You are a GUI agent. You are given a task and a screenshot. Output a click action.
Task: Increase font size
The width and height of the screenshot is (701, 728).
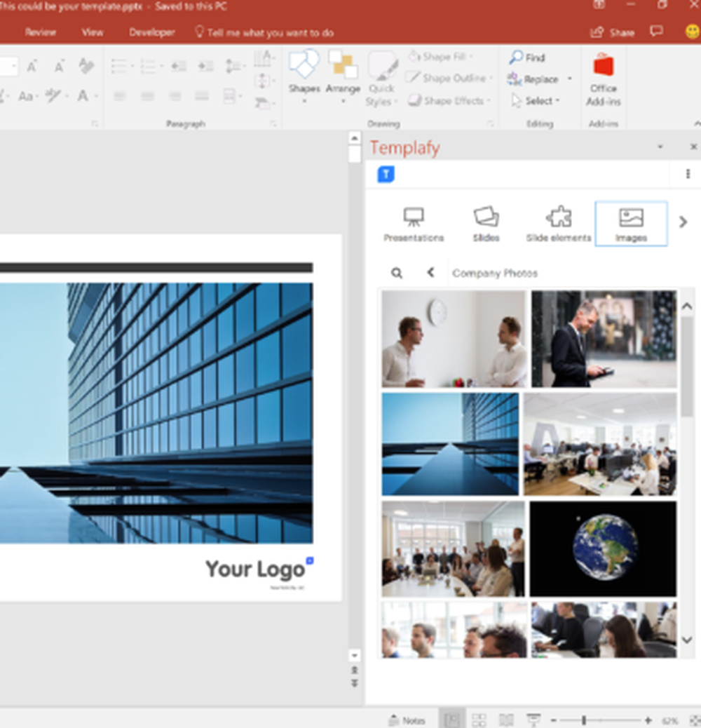[x=32, y=67]
